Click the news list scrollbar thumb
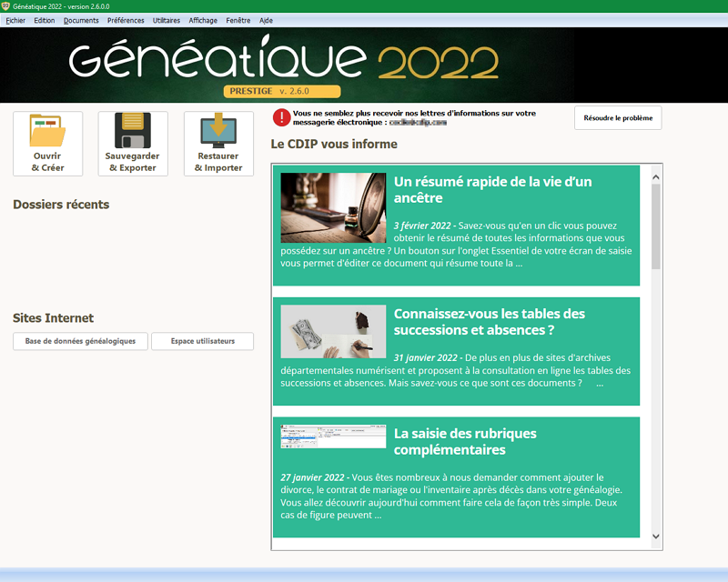The height and width of the screenshot is (582, 728). click(x=655, y=226)
